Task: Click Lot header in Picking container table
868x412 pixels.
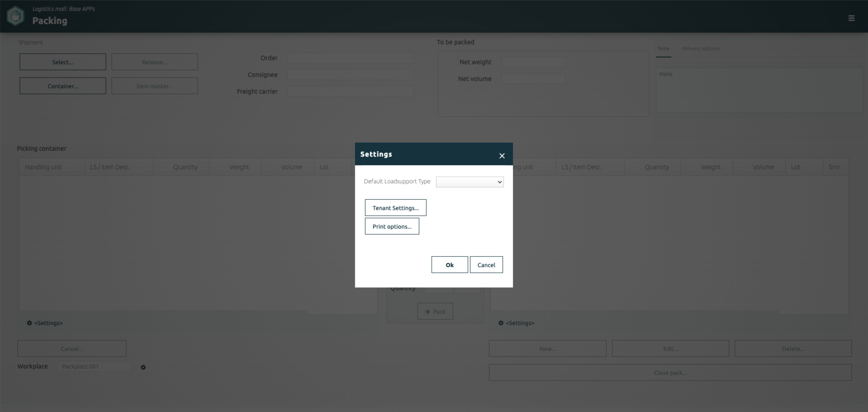Action: pyautogui.click(x=333, y=167)
